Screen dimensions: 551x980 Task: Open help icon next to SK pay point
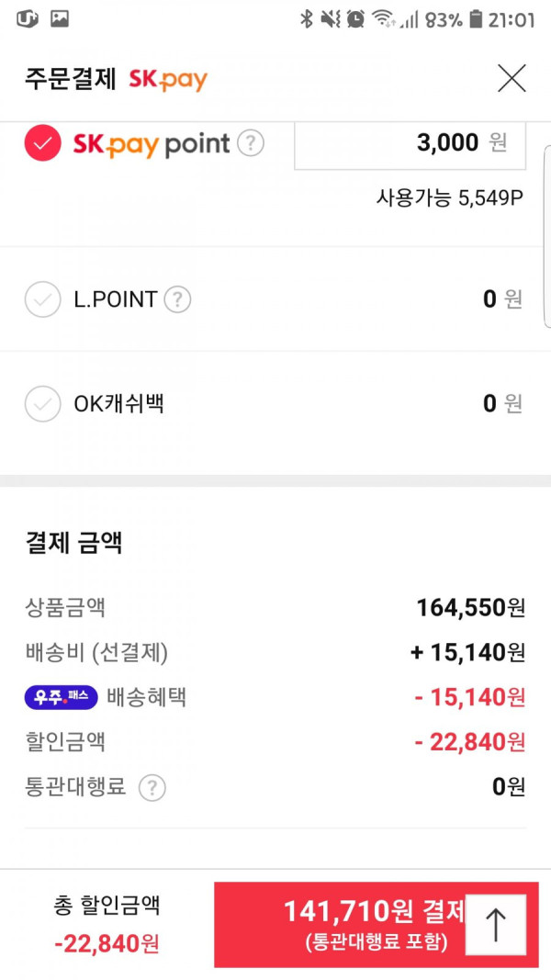(251, 144)
